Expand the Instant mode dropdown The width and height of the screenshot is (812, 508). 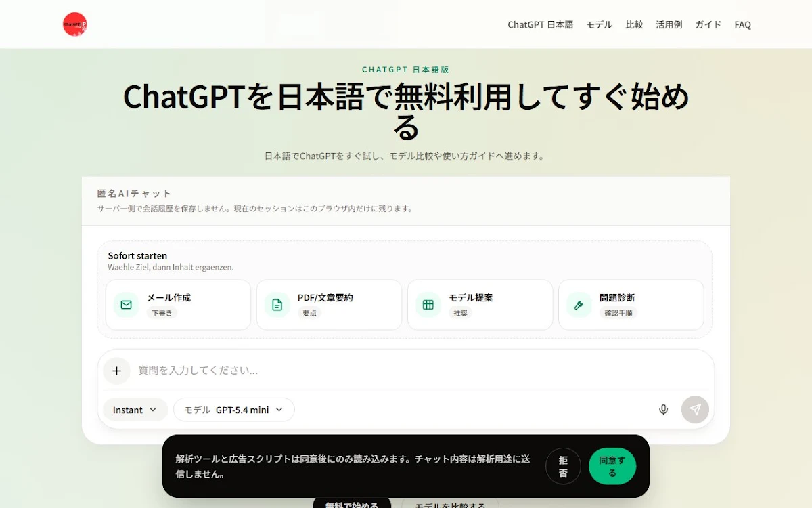click(135, 410)
